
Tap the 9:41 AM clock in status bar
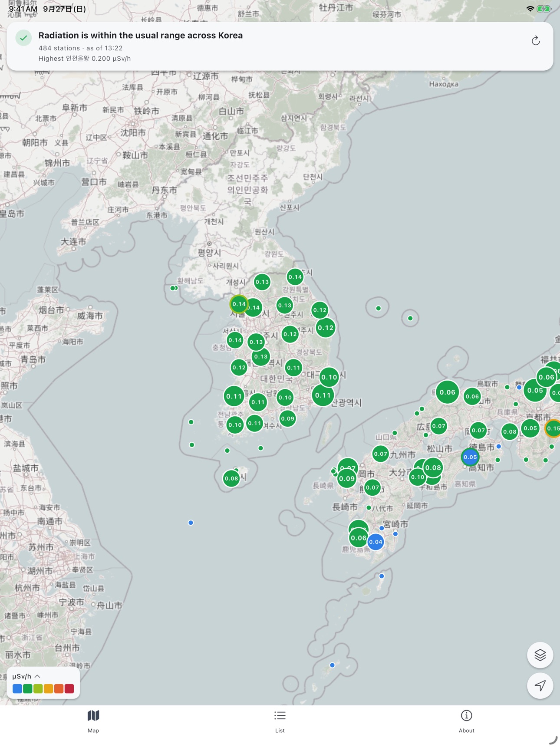[x=23, y=9]
